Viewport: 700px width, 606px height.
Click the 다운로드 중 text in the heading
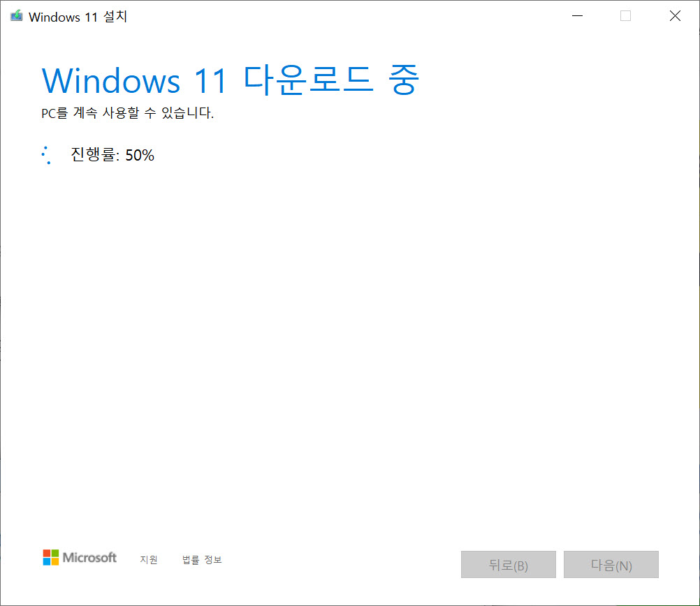click(330, 80)
